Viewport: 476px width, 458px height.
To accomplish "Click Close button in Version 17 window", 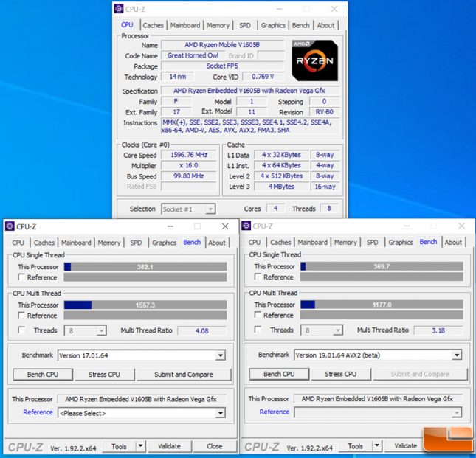I will (215, 446).
